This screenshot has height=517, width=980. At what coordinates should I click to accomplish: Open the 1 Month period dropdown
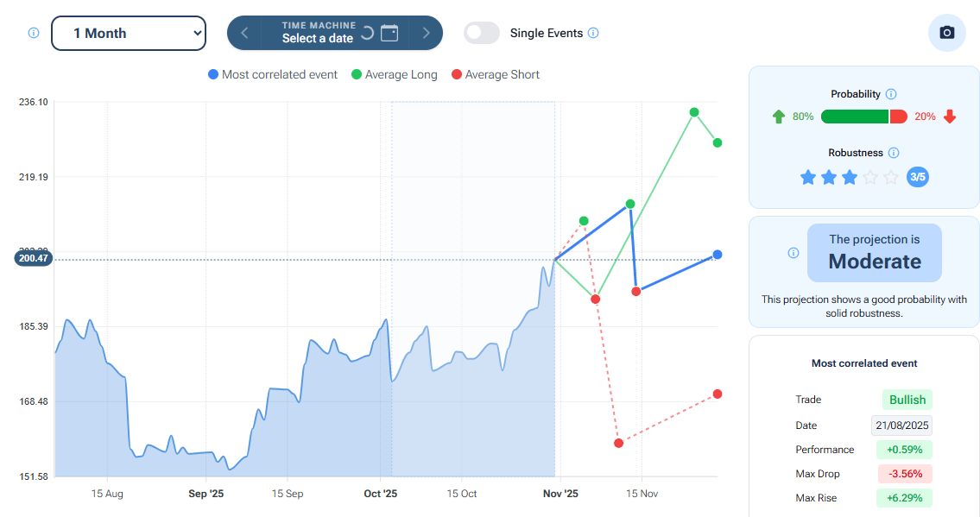pyautogui.click(x=129, y=33)
